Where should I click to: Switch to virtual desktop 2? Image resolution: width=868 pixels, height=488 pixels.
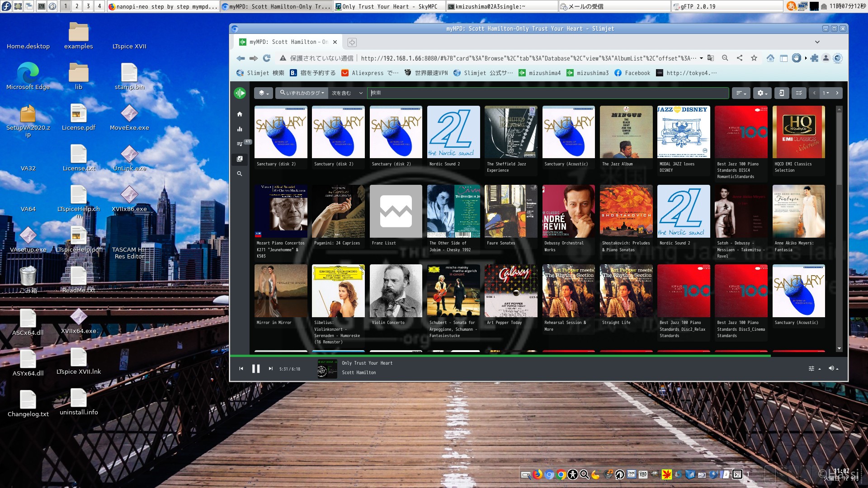pos(77,6)
